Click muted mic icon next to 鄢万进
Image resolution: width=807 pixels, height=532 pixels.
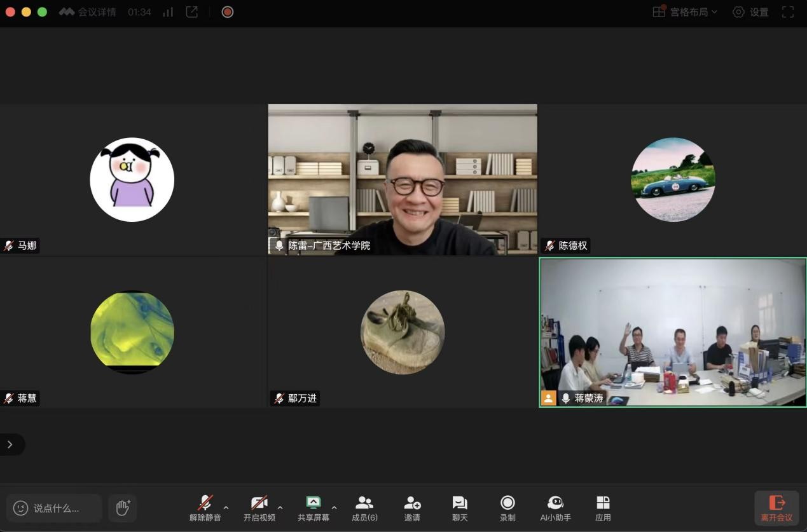point(279,399)
